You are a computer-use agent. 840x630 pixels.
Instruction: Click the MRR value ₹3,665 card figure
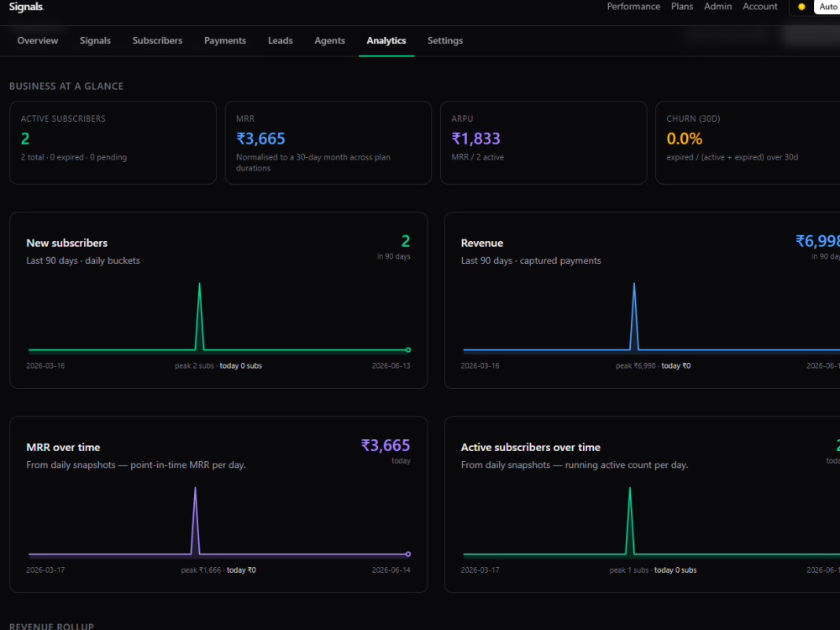click(260, 139)
